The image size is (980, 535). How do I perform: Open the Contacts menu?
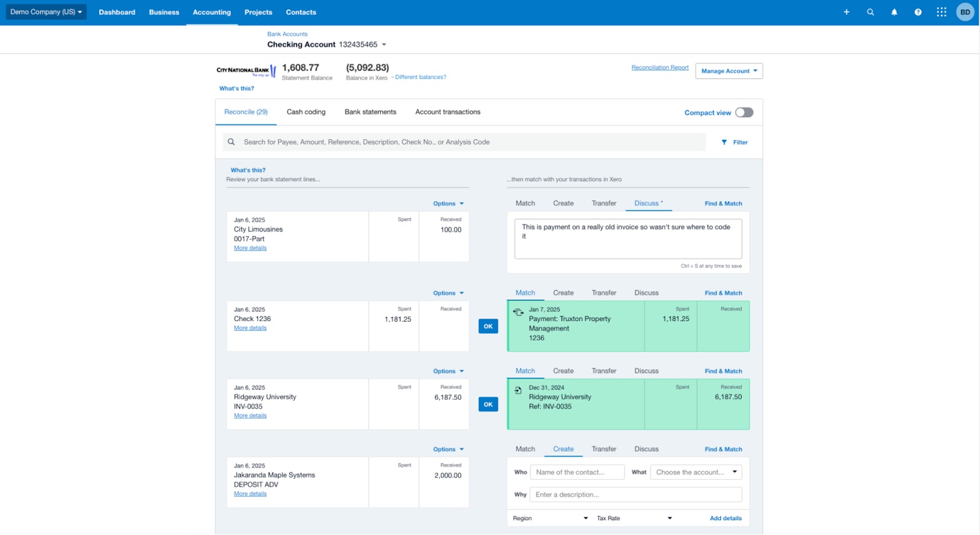point(301,12)
